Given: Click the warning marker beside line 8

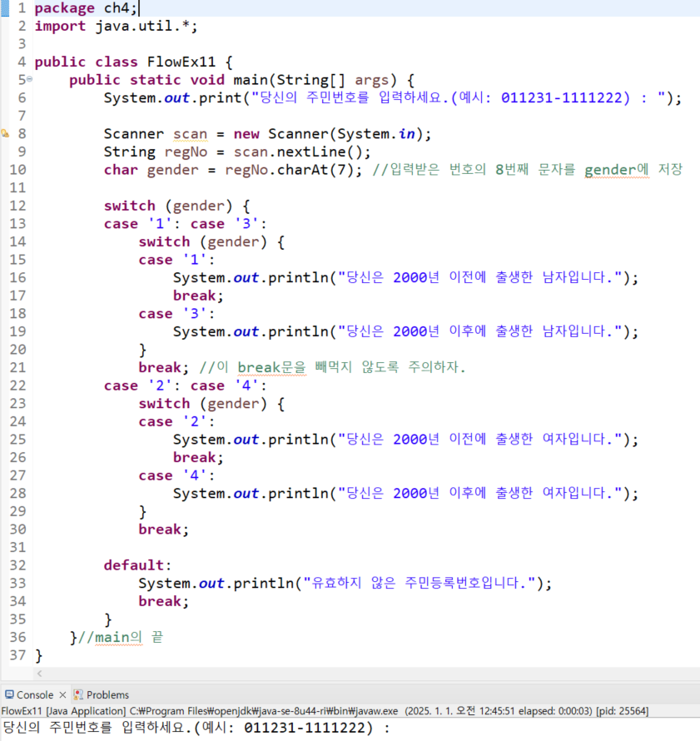Looking at the screenshot, I should click(5, 134).
